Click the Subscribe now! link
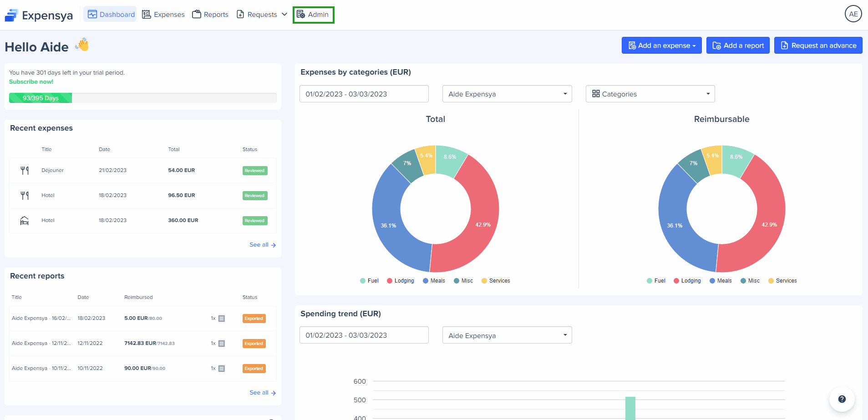 click(31, 82)
